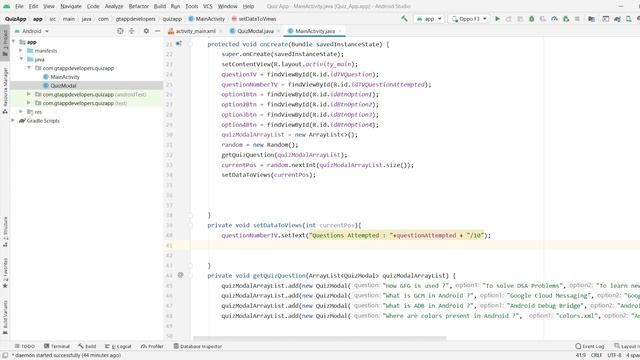Fold the onCreate method at line 21
640x360 pixels.
pyautogui.click(x=190, y=44)
